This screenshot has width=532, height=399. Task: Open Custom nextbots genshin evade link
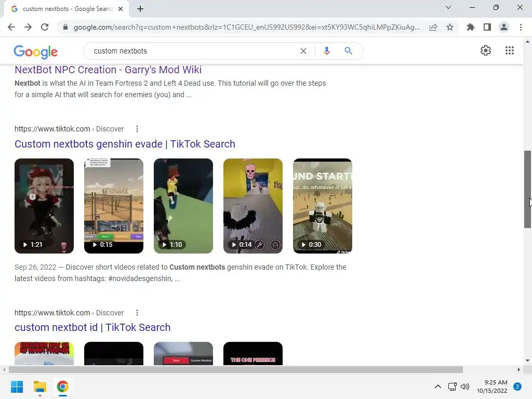click(125, 144)
